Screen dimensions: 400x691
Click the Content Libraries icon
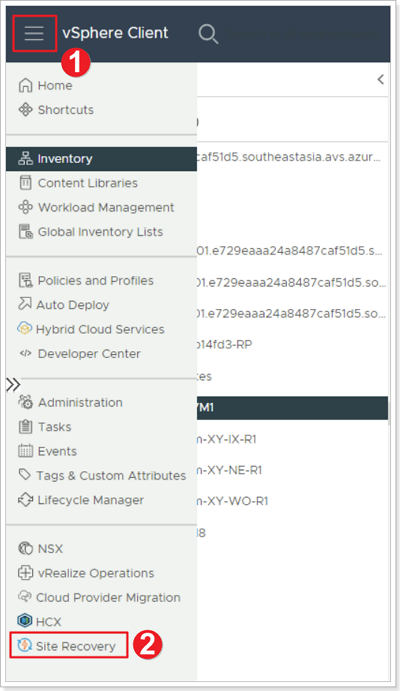[25, 182]
